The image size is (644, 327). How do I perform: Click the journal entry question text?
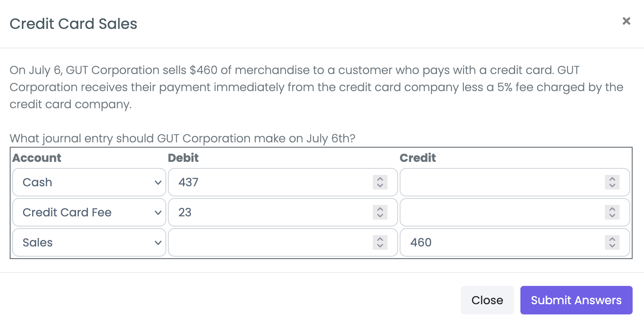(183, 138)
